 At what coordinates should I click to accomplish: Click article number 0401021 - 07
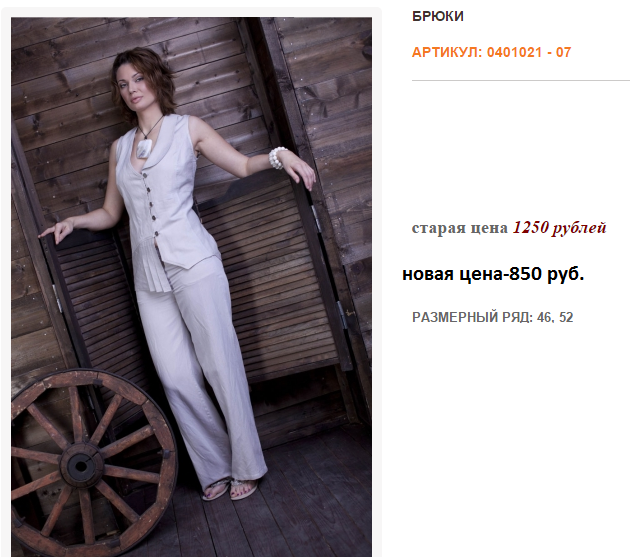coord(529,52)
